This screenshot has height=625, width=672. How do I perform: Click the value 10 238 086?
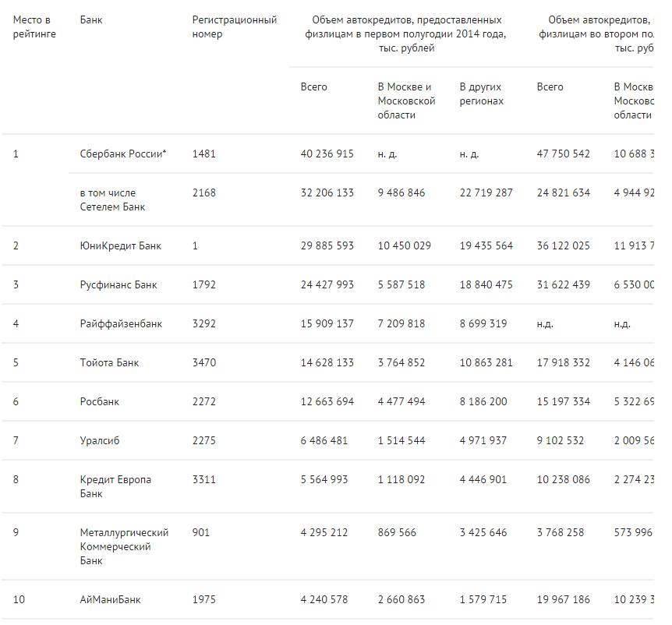(563, 480)
